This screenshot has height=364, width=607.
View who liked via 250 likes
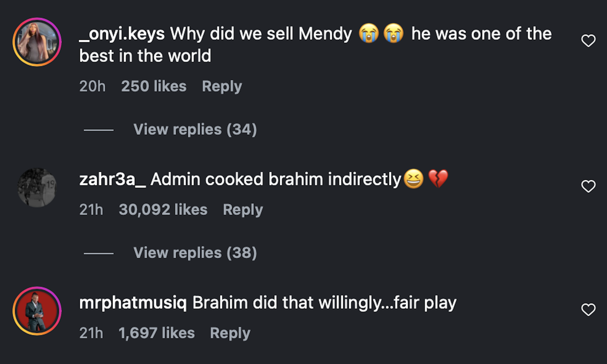[x=154, y=86]
